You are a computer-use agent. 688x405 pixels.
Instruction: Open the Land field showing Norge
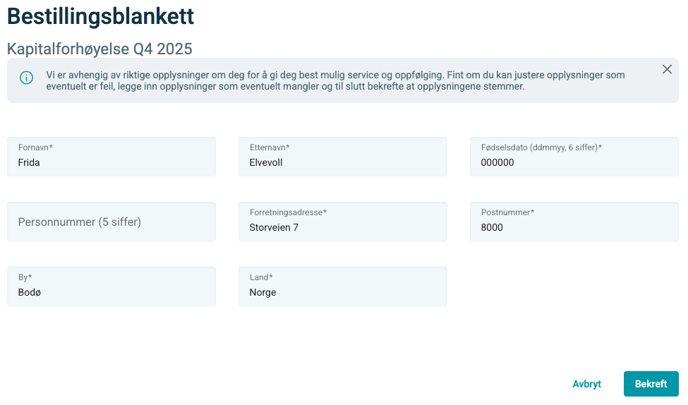(342, 287)
